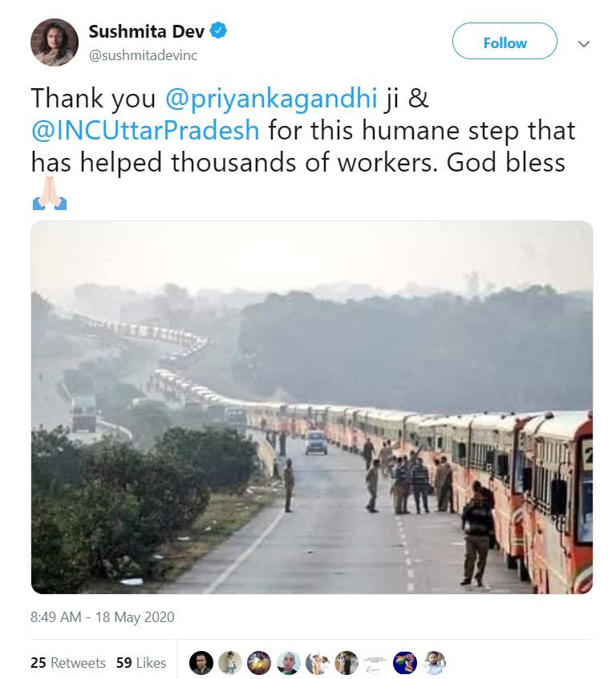View the 25 Retweets list
The image size is (616, 679).
pos(68,663)
